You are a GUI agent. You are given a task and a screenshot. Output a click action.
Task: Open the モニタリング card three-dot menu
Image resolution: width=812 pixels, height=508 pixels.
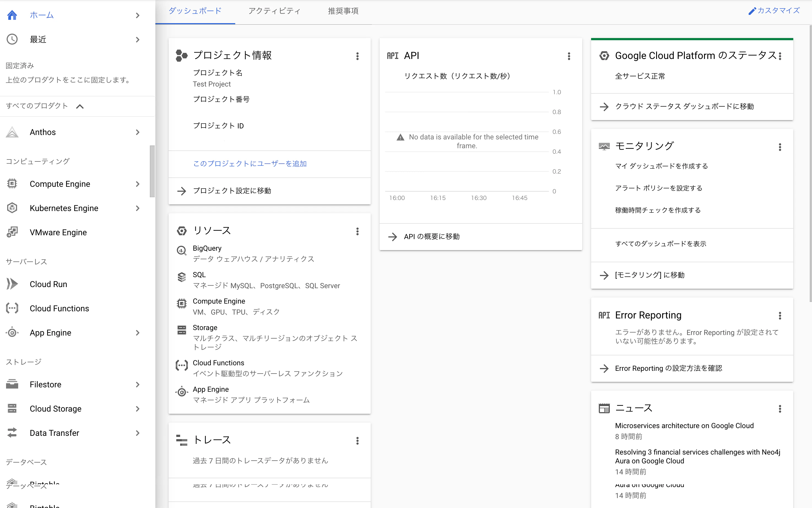tap(780, 147)
